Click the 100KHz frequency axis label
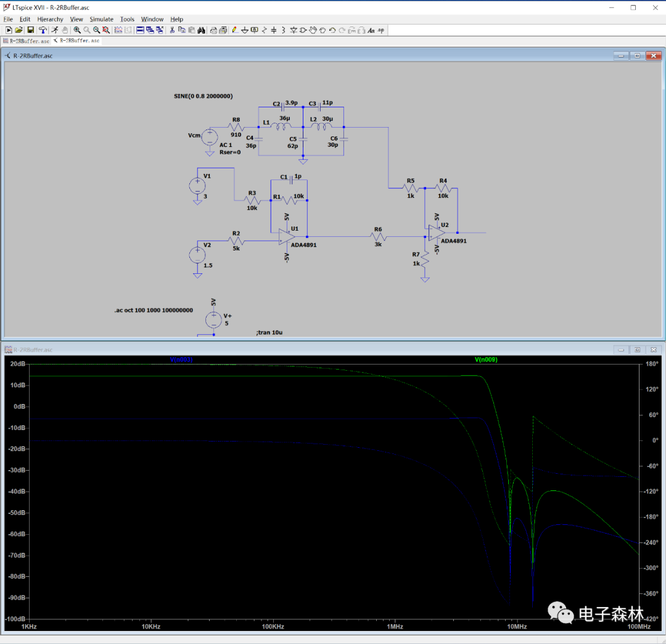The image size is (666, 644). pyautogui.click(x=273, y=627)
